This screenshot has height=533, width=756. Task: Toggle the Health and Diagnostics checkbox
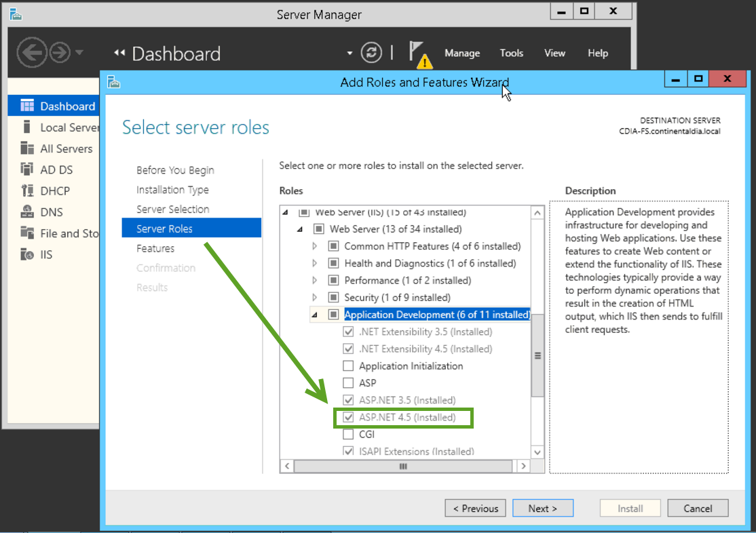pos(333,263)
